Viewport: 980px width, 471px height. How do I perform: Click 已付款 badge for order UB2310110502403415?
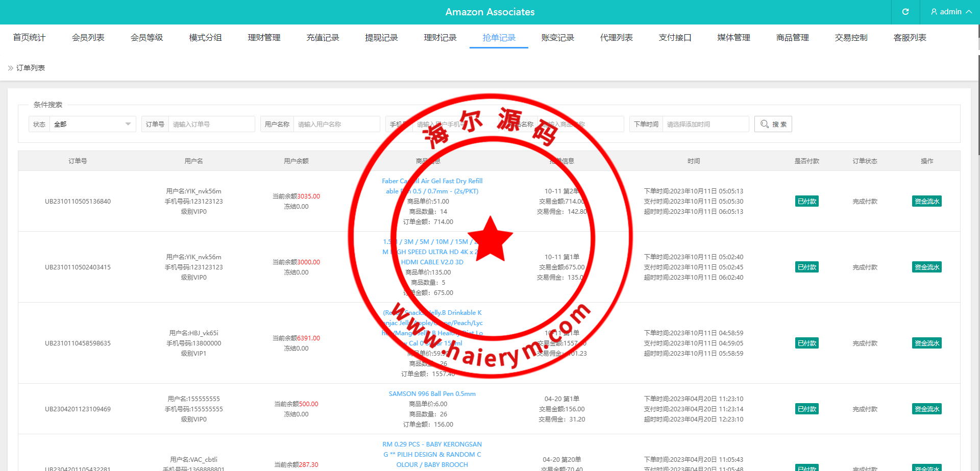806,267
